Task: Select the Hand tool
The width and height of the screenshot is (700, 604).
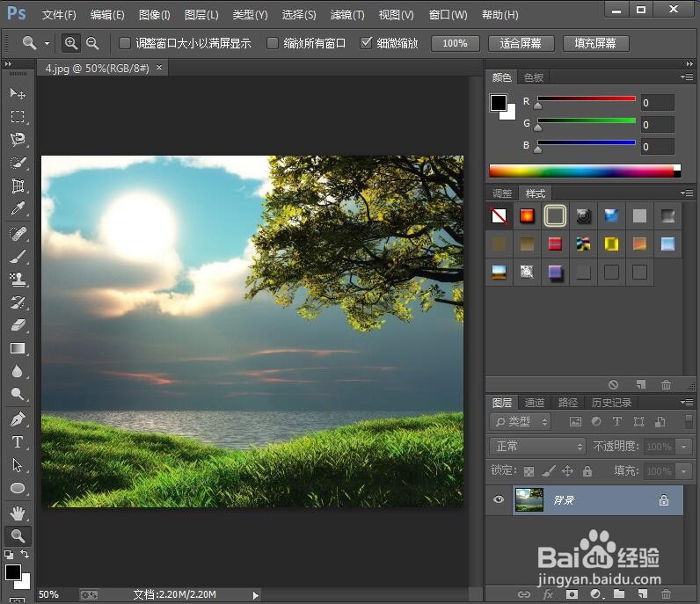Action: tap(18, 513)
